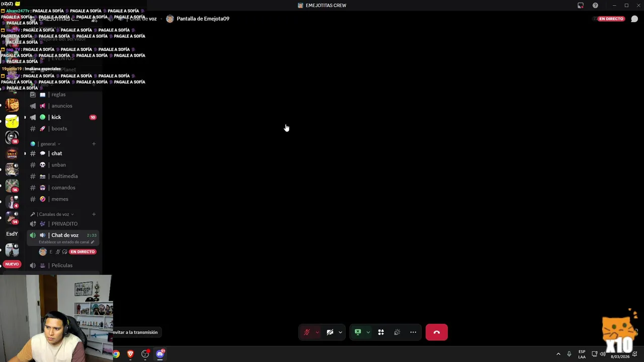Unmute the microphone in call controls
644x362 pixels.
click(306, 332)
